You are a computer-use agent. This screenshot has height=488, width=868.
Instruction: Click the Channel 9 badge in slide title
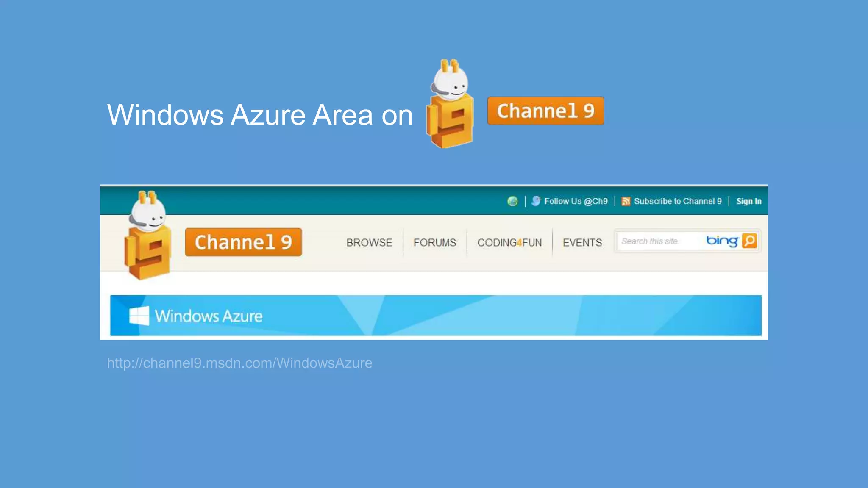[546, 111]
